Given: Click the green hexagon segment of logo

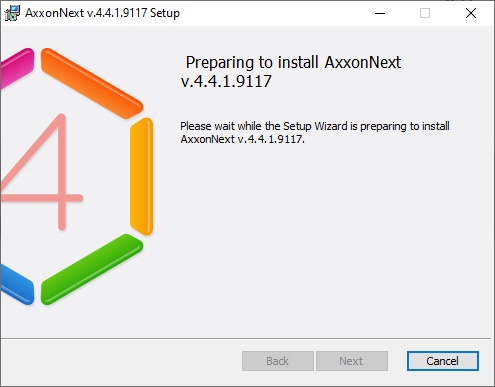Looking at the screenshot, I should [x=92, y=269].
